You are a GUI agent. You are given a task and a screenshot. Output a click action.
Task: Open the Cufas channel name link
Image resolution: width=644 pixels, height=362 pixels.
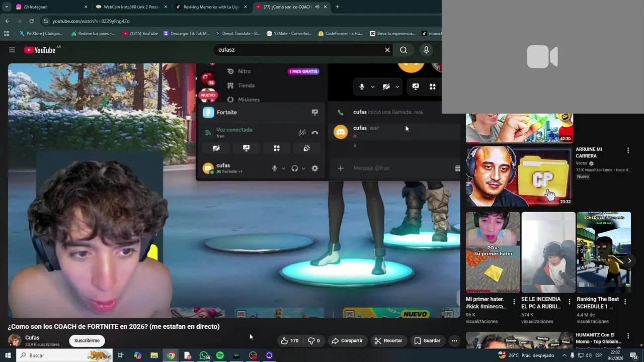[32, 338]
